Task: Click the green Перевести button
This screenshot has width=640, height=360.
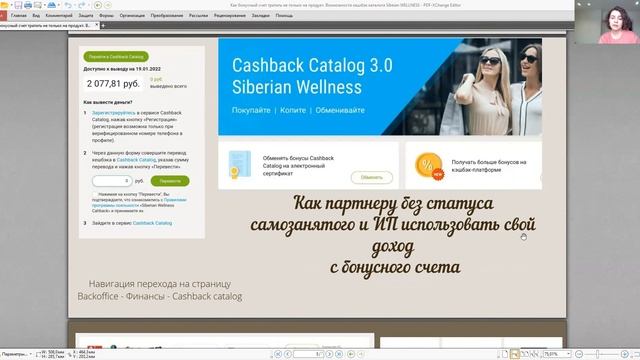Action: [x=170, y=181]
